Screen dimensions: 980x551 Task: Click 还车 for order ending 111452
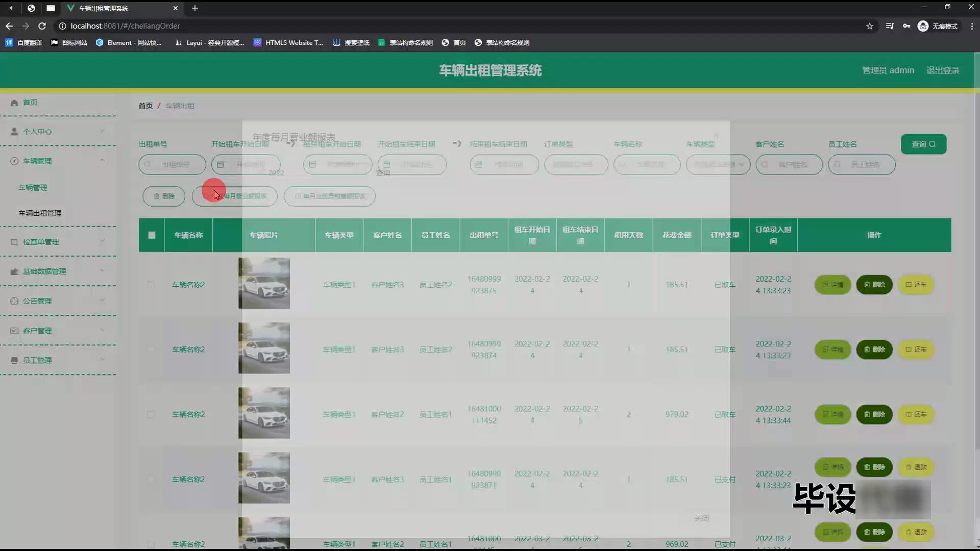pos(916,414)
